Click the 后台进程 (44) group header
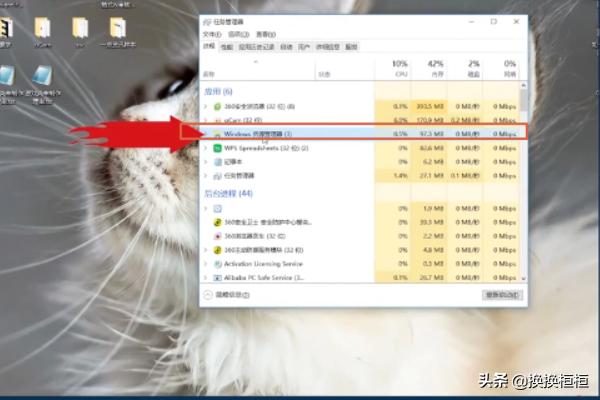Viewport: 600px width, 400px height. pyautogui.click(x=228, y=194)
